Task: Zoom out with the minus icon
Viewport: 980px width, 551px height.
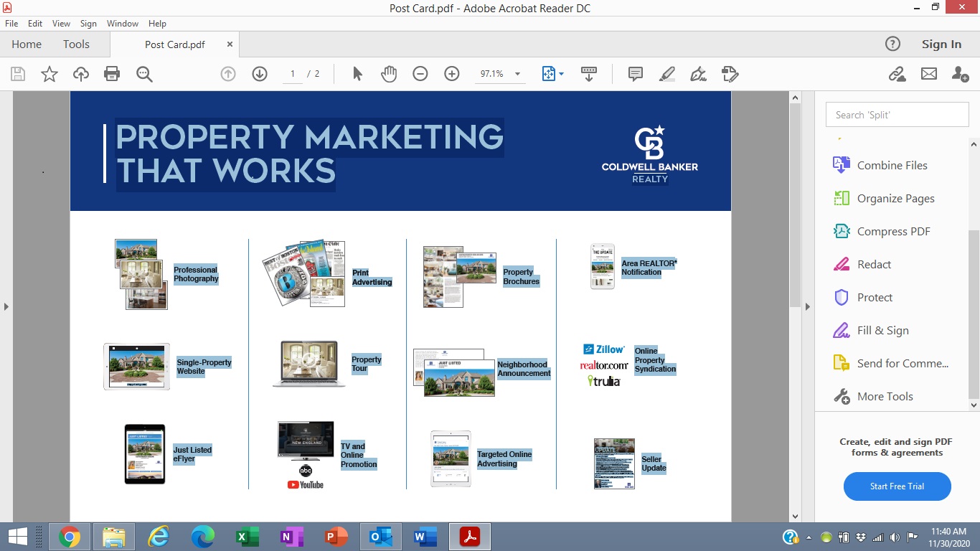Action: tap(420, 74)
